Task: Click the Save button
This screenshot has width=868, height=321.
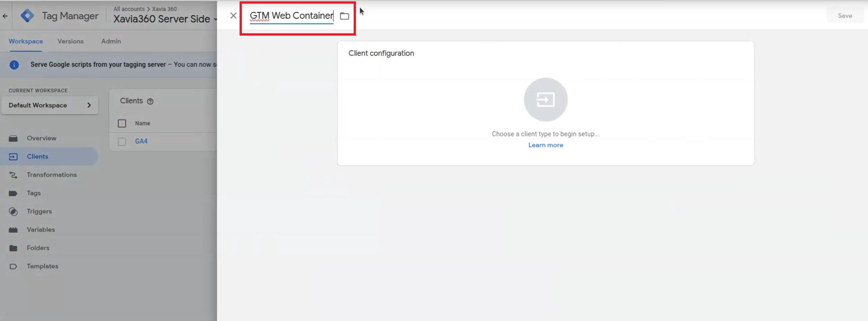Action: [845, 16]
